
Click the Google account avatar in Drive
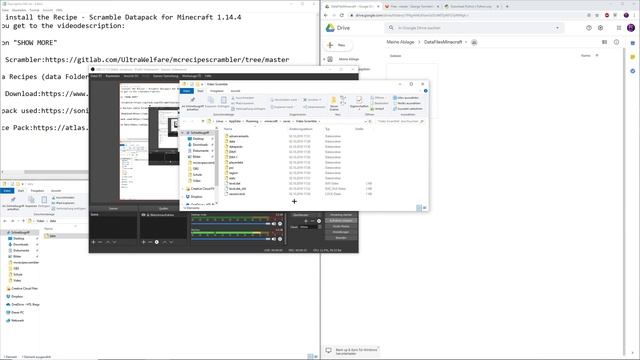point(631,28)
